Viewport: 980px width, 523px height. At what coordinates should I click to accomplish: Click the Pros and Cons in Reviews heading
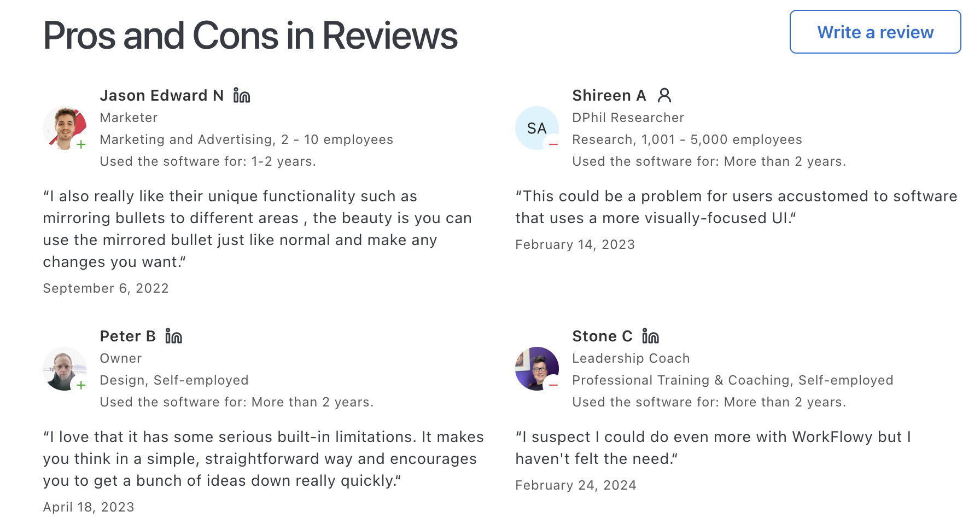[x=249, y=35]
